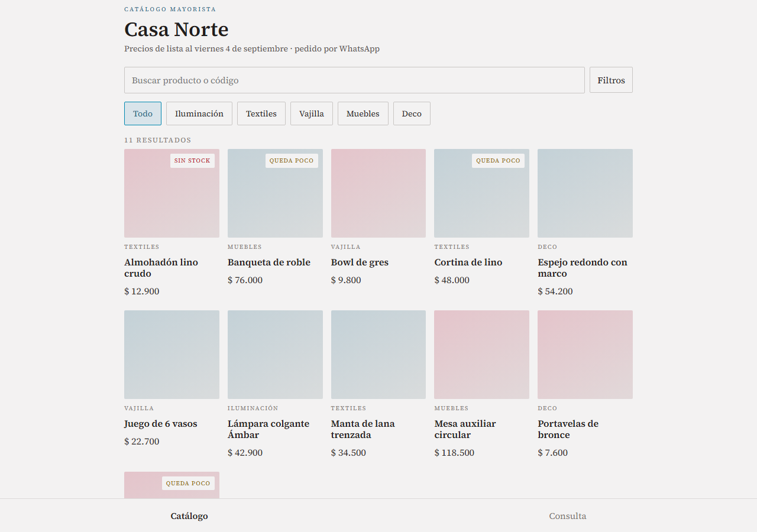Click the Manta de lana trenzada title
Screen dimensions: 757x532
(363, 429)
